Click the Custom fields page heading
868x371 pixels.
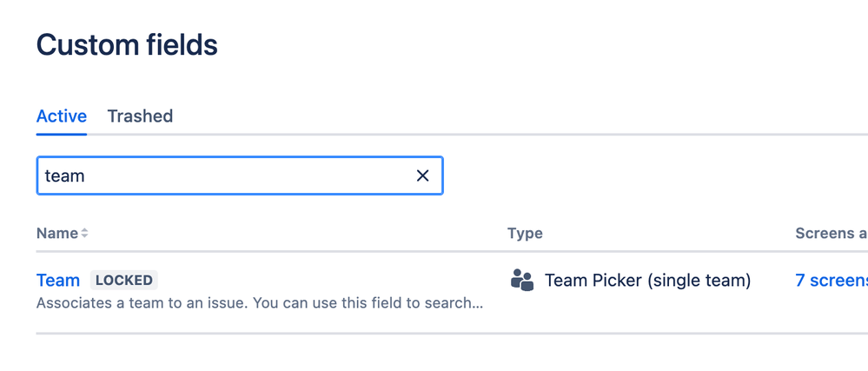(x=127, y=45)
